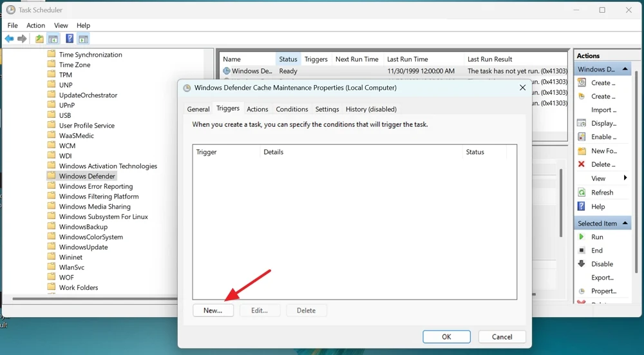Screen dimensions: 644x355
Task: Click the Up one level folder icon
Action: 39,39
